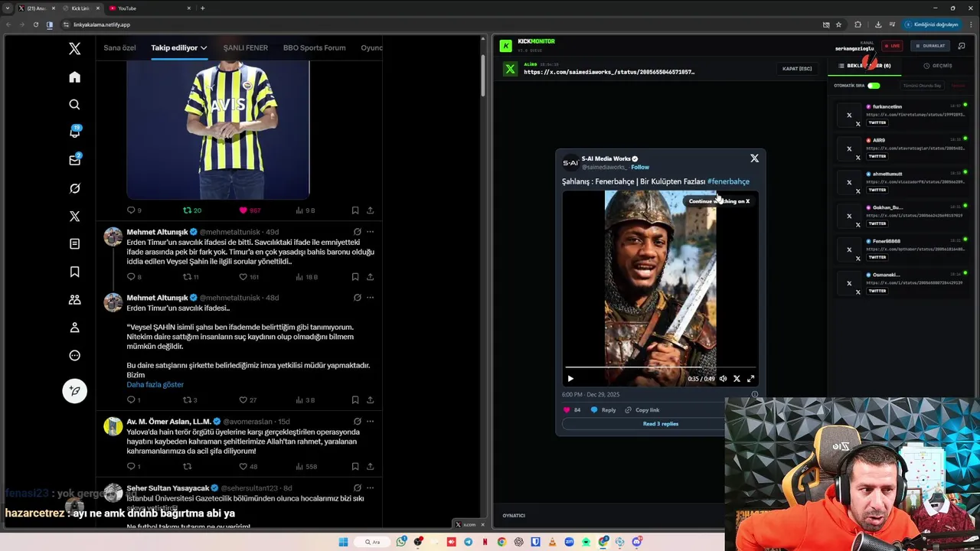The height and width of the screenshot is (551, 980).
Task: Open notifications bell in X sidebar
Action: point(74,132)
